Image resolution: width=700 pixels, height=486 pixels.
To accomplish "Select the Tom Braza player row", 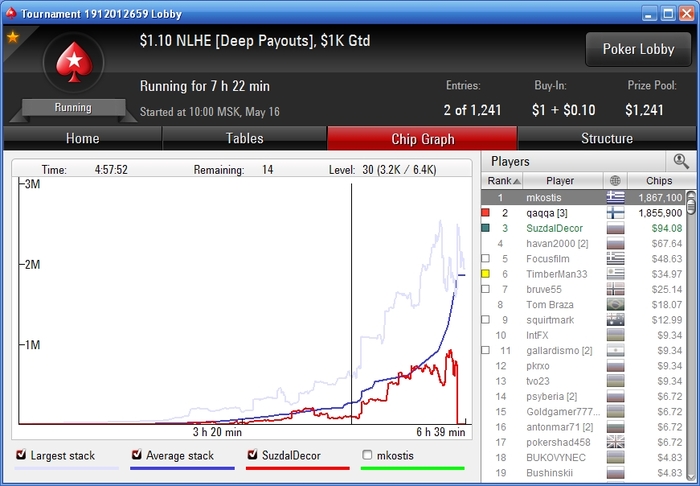I will [583, 304].
